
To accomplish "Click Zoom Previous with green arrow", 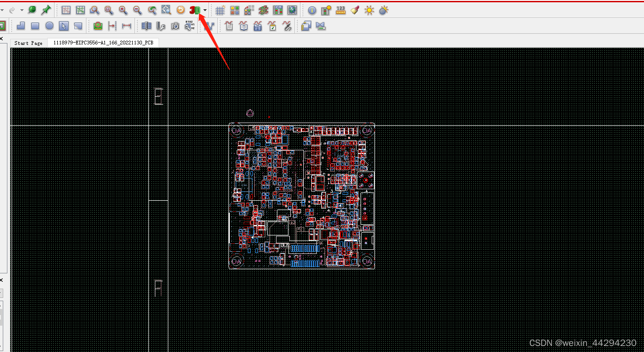I will click(x=152, y=10).
